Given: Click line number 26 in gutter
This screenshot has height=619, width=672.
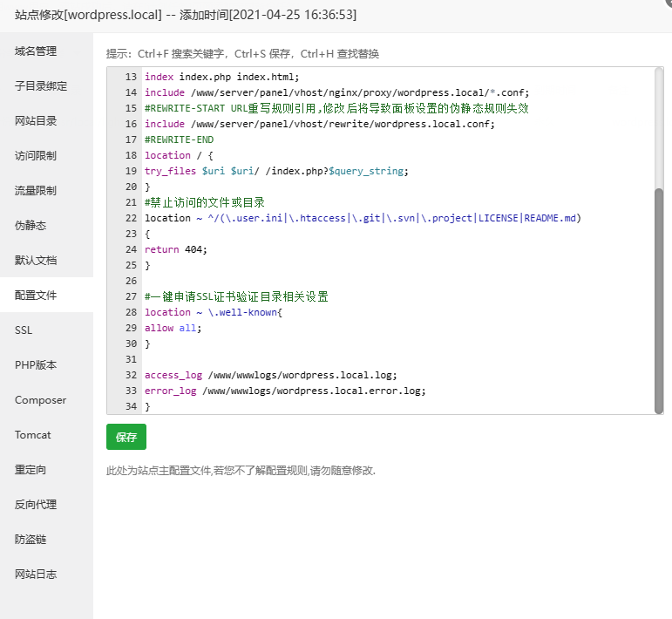Looking at the screenshot, I should point(131,282).
